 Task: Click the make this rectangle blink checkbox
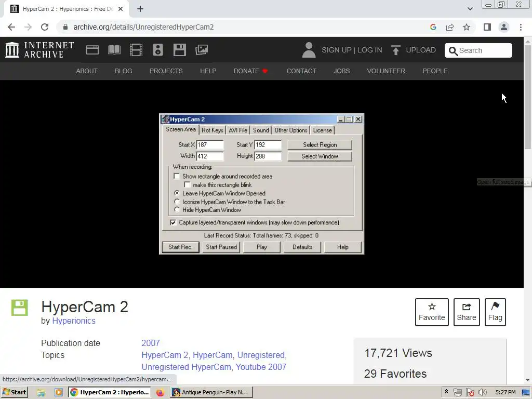[187, 184]
